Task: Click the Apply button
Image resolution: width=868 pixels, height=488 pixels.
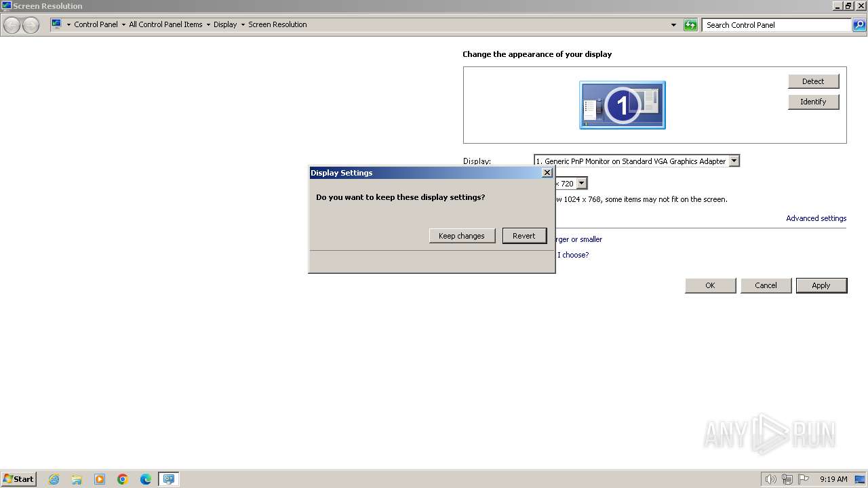Action: click(821, 285)
